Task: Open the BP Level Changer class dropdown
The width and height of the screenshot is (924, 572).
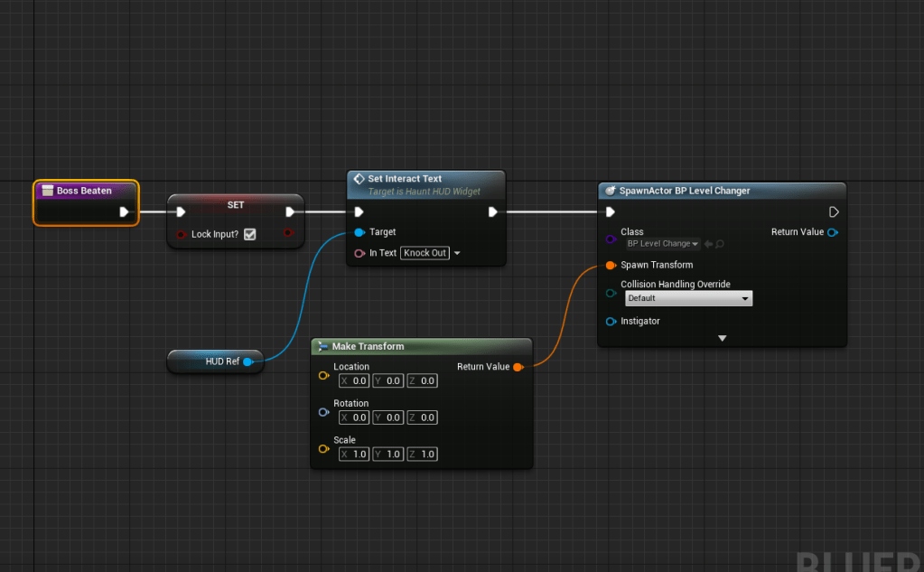Action: 663,244
